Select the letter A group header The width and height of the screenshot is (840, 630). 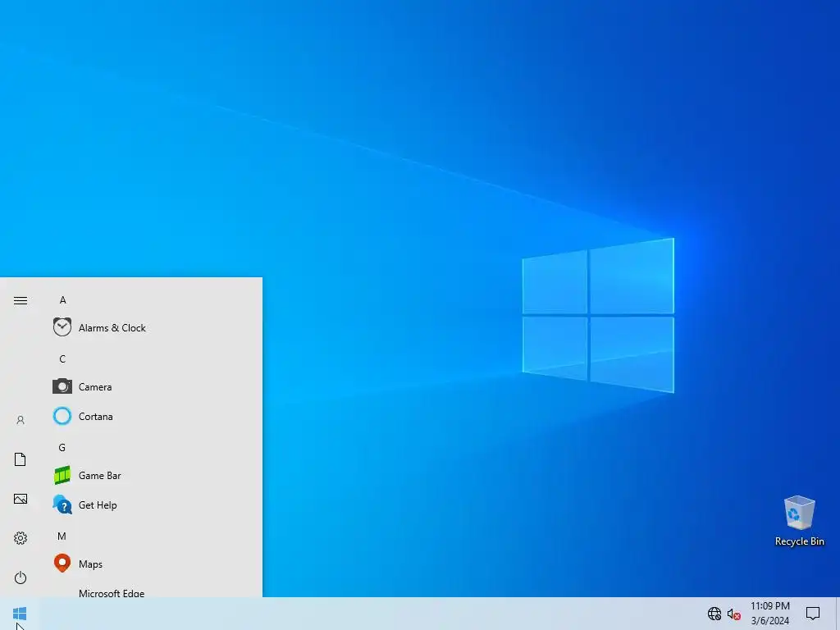62,300
